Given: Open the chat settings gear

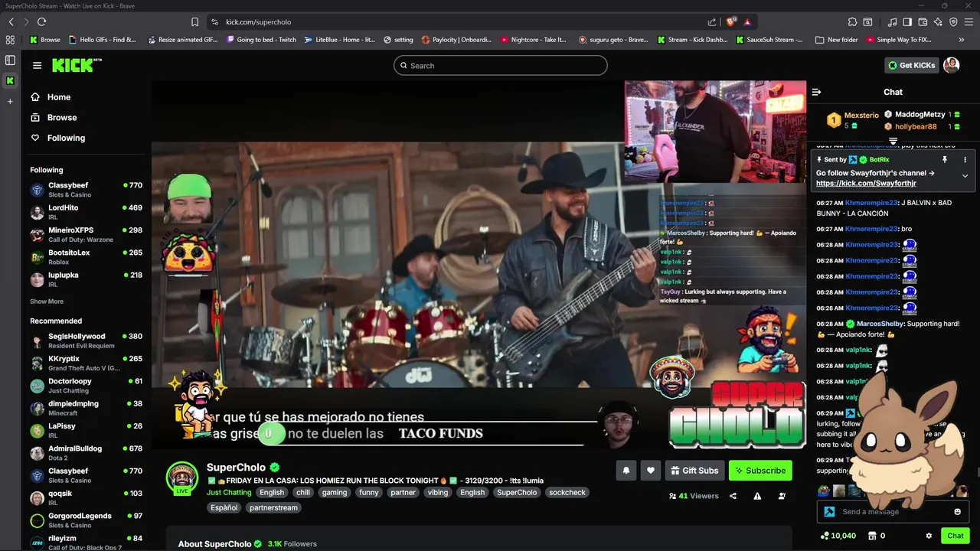Looking at the screenshot, I should tap(929, 536).
